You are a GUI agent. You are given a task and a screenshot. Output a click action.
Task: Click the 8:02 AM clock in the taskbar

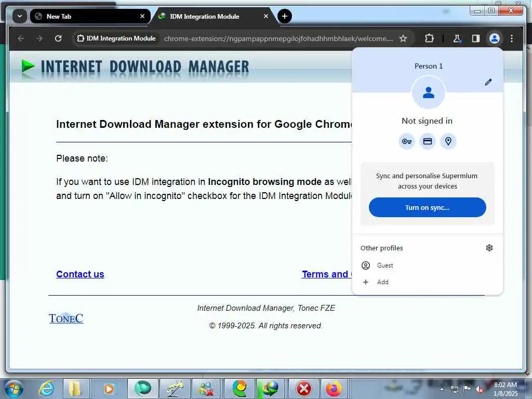pyautogui.click(x=506, y=389)
